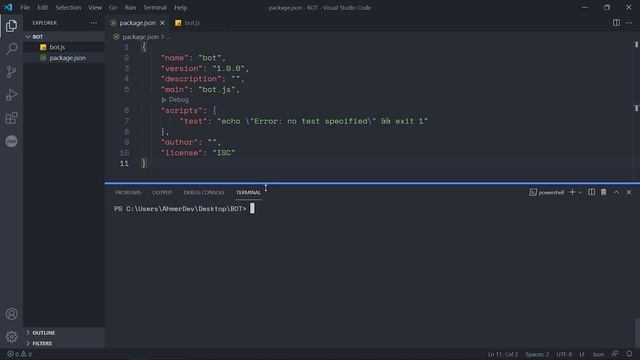The width and height of the screenshot is (640, 360).
Task: Maximize the panel with up chevron
Action: [x=616, y=192]
